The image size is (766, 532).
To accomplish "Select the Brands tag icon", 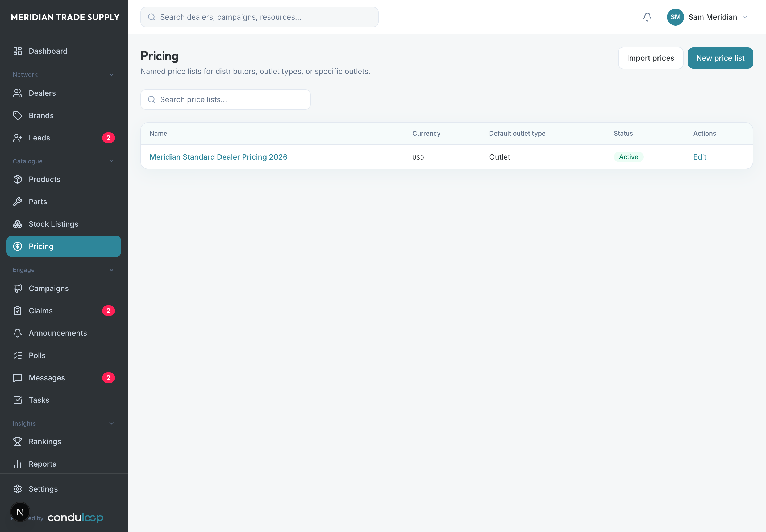I will (x=17, y=115).
